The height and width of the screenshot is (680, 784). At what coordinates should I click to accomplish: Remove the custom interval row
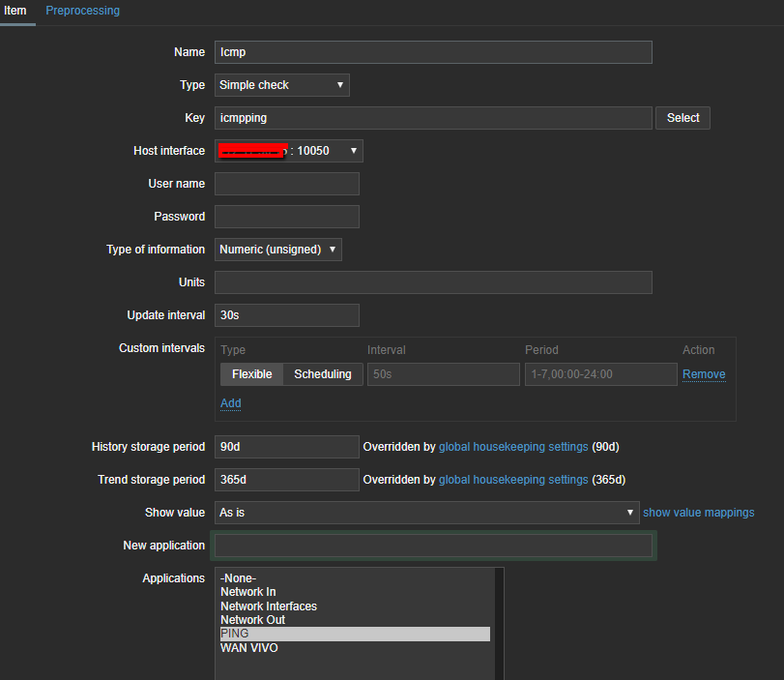point(703,374)
